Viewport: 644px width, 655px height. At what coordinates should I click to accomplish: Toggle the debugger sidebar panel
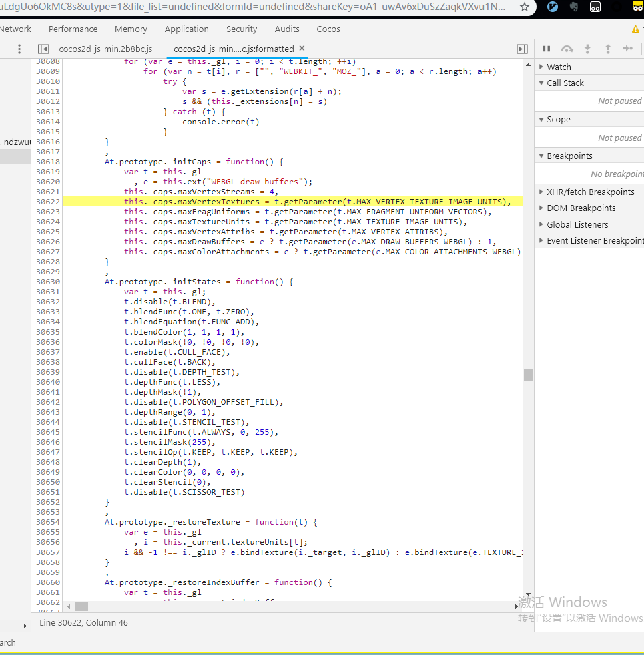pos(522,49)
